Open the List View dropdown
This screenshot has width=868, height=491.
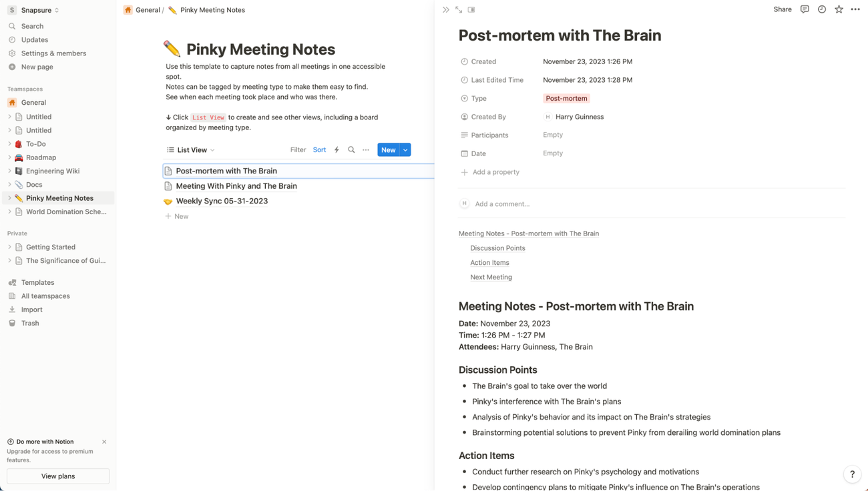coord(191,150)
